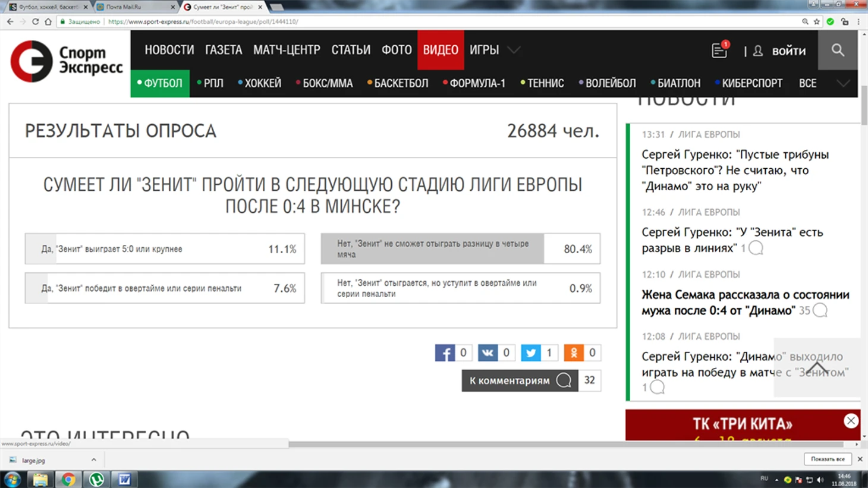Click войти to log in
This screenshot has width=868, height=488.
[789, 51]
